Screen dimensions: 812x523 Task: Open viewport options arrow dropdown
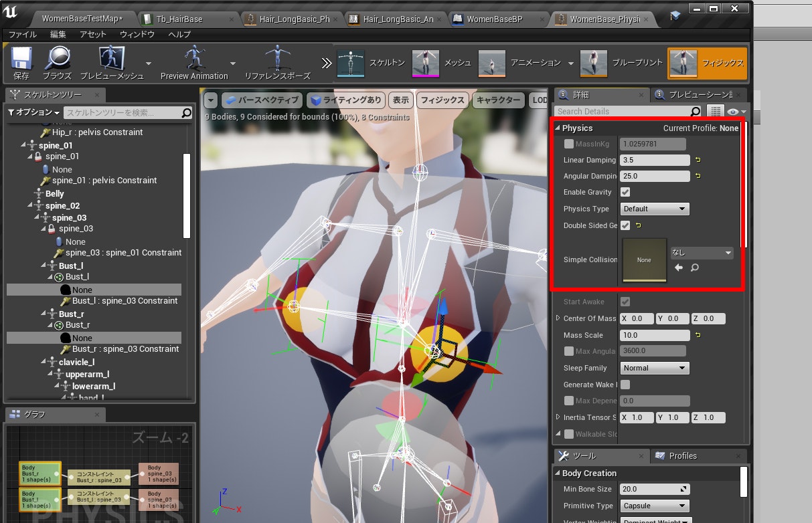click(x=211, y=100)
